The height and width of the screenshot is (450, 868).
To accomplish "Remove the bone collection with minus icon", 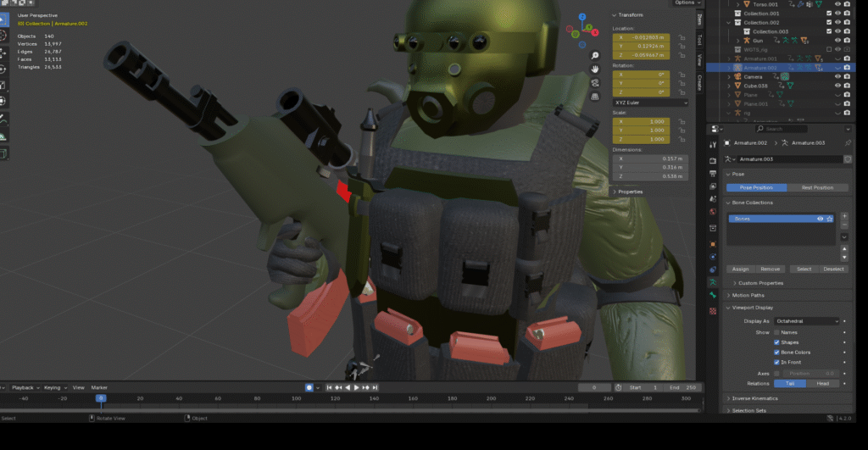I will click(x=844, y=225).
